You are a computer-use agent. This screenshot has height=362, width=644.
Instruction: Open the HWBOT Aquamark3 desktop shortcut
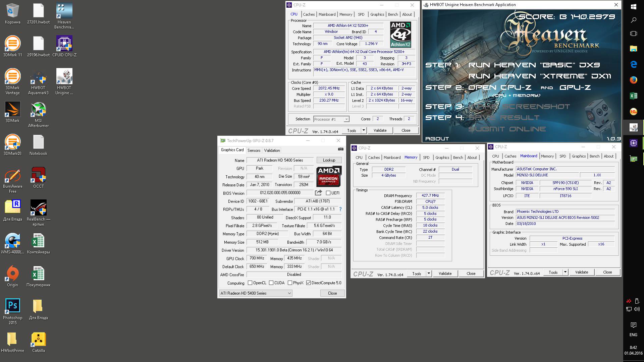(38, 81)
